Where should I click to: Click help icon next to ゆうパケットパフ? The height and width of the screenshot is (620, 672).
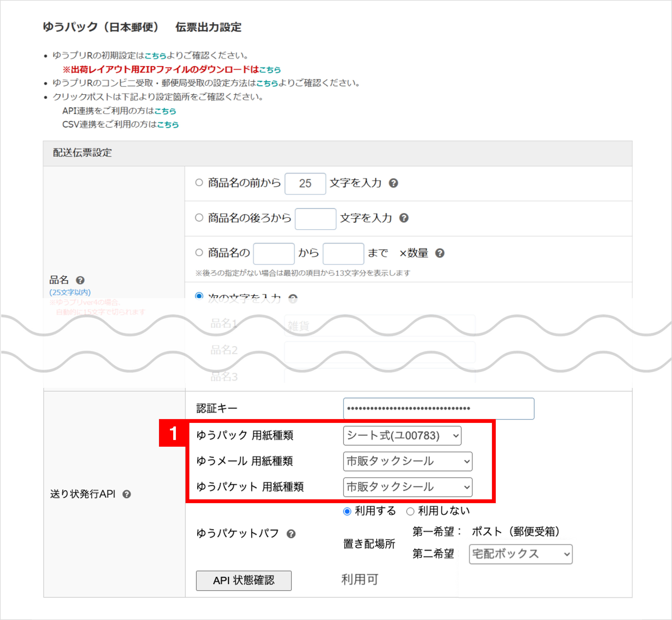click(x=291, y=534)
